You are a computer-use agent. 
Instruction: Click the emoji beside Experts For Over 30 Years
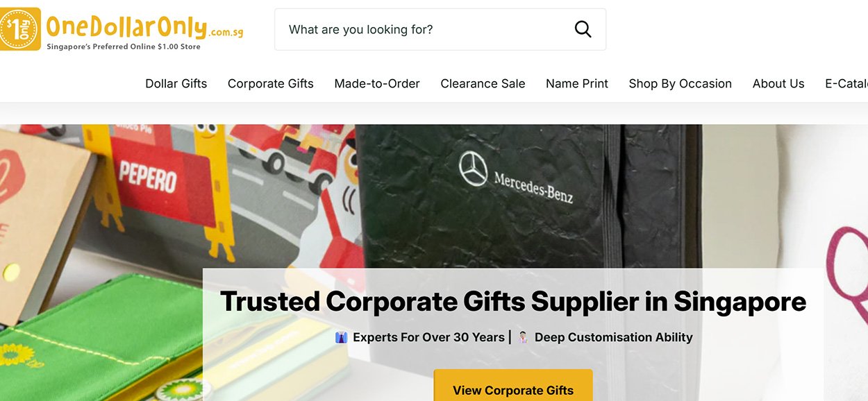pos(341,338)
